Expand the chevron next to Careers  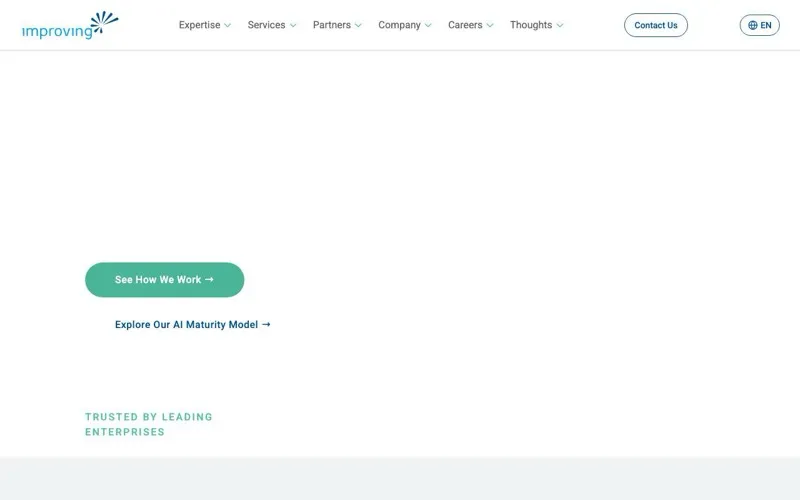[490, 26]
